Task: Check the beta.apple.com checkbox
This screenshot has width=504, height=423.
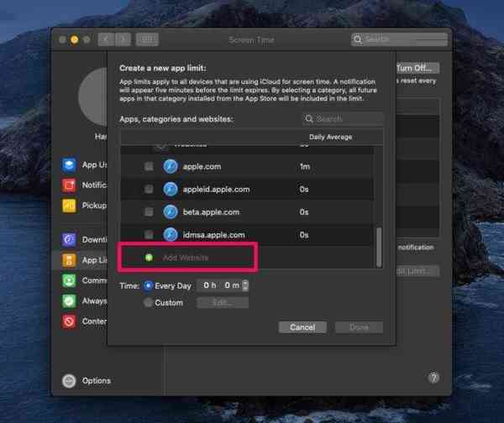Action: point(149,212)
